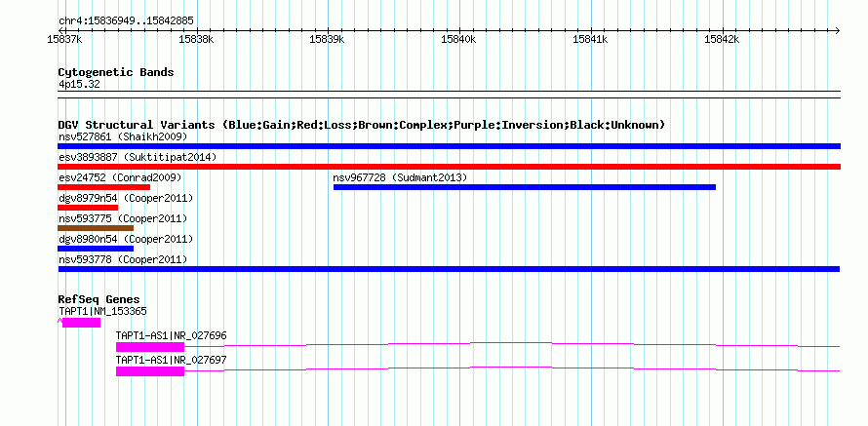868x426 pixels.
Task: Select the nsv593775 (Cooper2011) label
Action: [123, 218]
